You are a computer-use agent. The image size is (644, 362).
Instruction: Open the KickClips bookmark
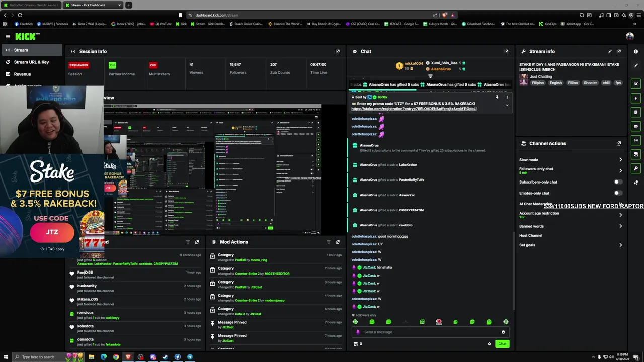click(x=547, y=24)
